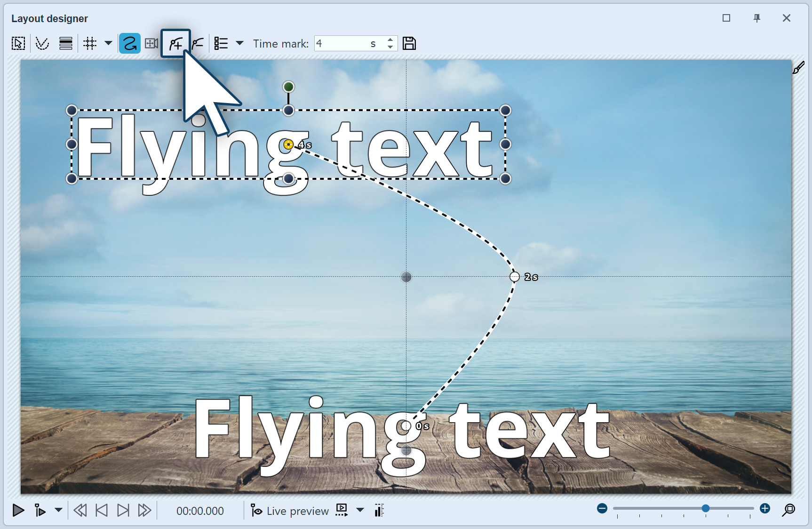Screen dimensions: 812x529
Task: Select the object selection tool
Action: pos(17,43)
